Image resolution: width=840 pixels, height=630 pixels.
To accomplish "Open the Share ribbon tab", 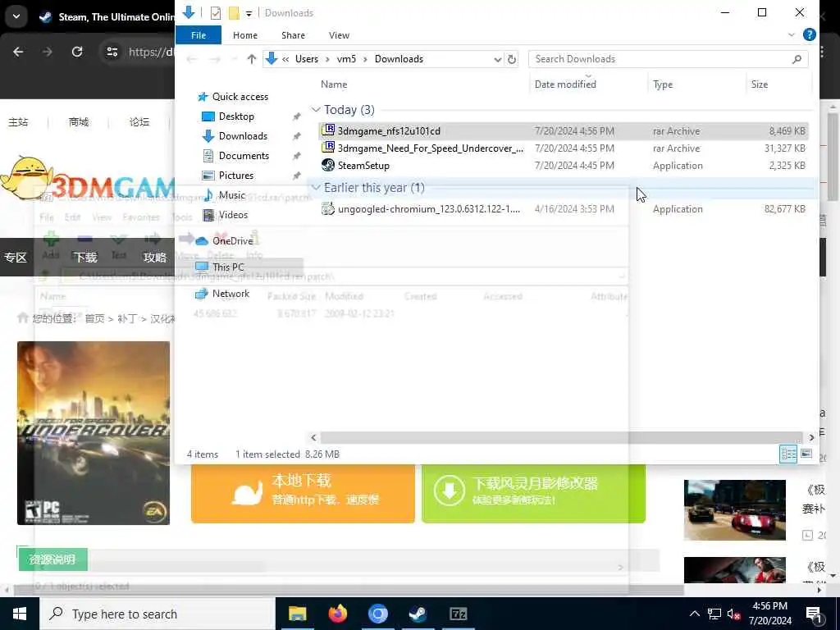I will tap(293, 35).
